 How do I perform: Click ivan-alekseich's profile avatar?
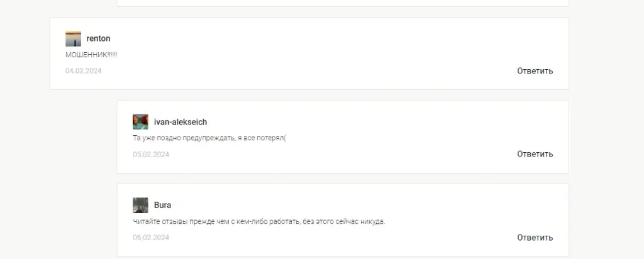click(140, 122)
